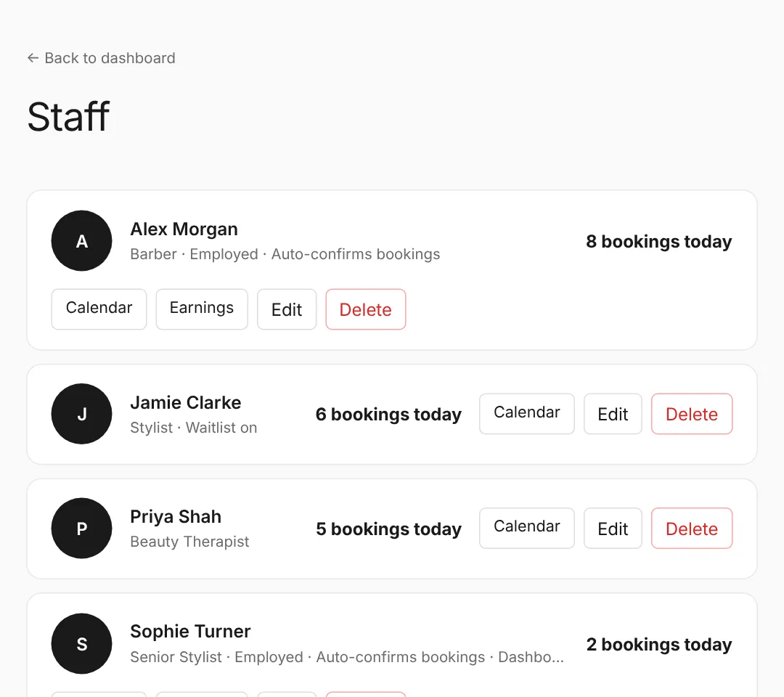Edit Alex Morgan's profile

[x=287, y=309]
